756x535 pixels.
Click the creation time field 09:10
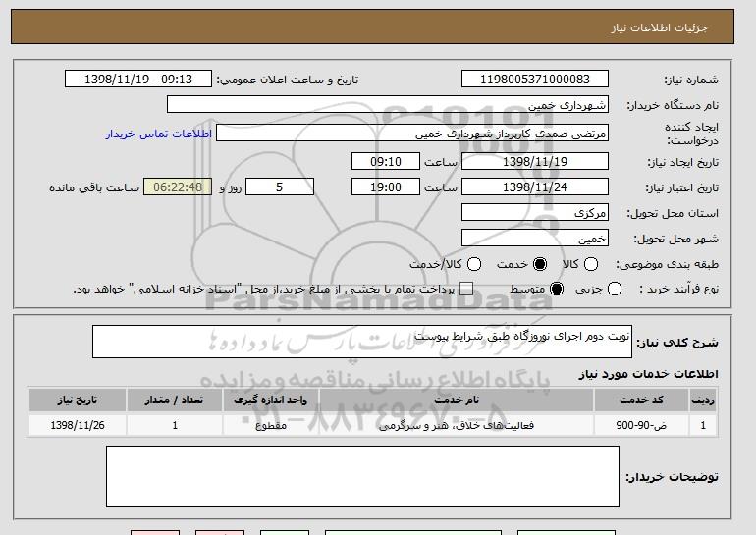pyautogui.click(x=386, y=161)
